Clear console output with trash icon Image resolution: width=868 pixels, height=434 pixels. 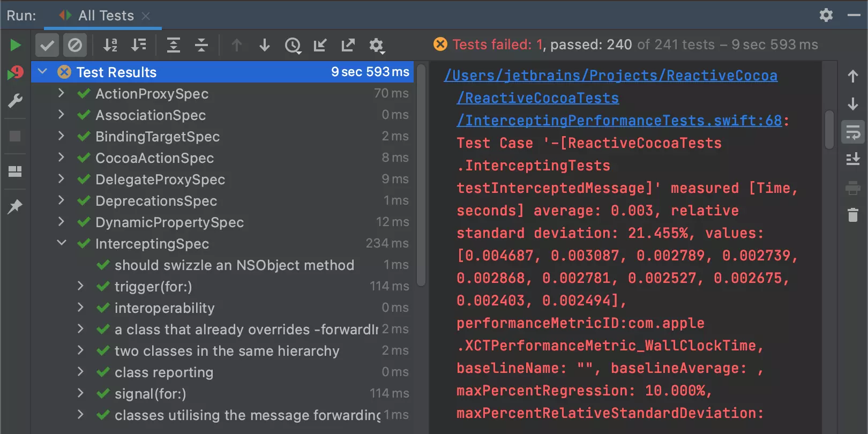[x=852, y=215]
